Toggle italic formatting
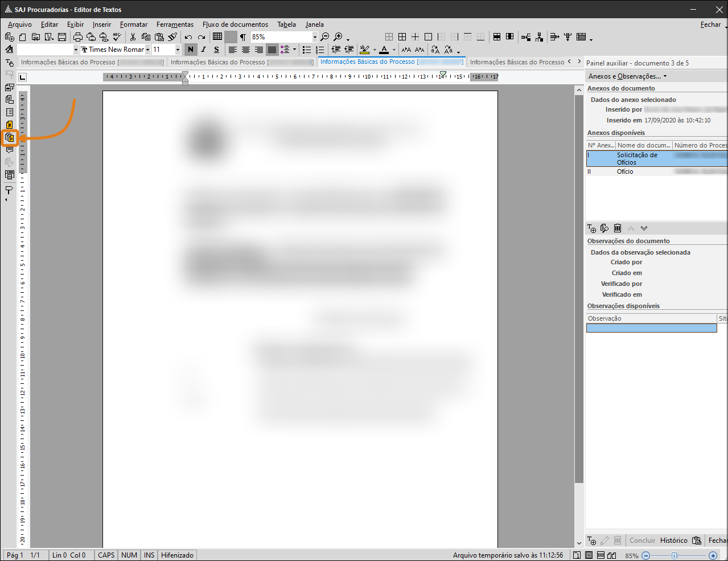Image resolution: width=728 pixels, height=561 pixels. pyautogui.click(x=203, y=50)
